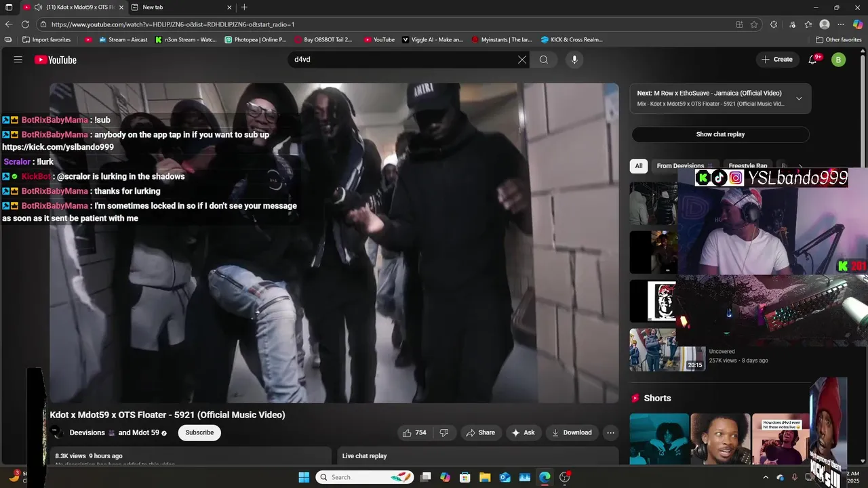Go to the YouTube home logo
The image size is (868, 488).
click(x=56, y=60)
